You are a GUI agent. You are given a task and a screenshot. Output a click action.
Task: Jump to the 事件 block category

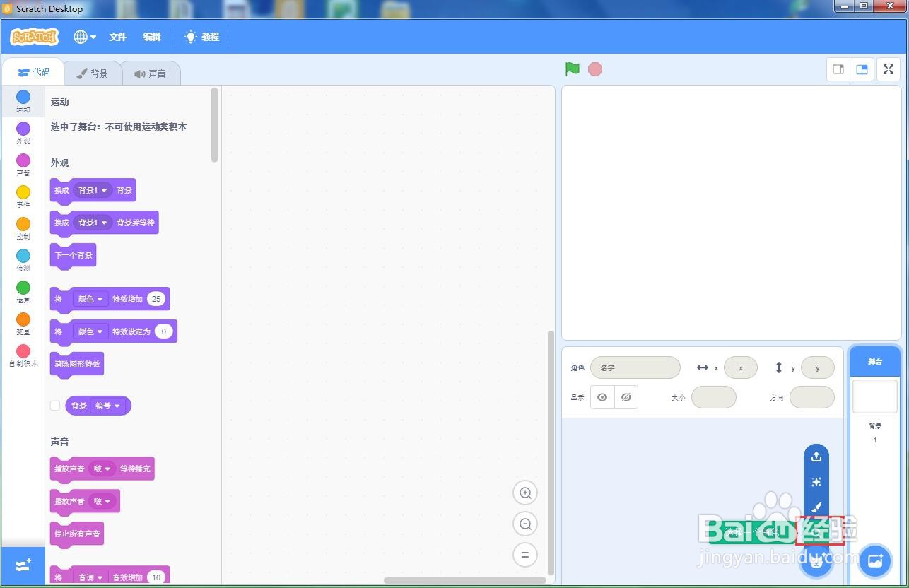pyautogui.click(x=23, y=196)
